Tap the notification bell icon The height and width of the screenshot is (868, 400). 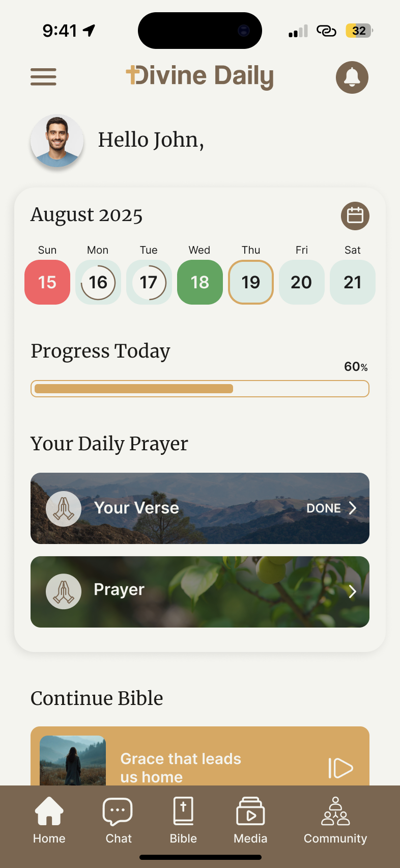[352, 77]
